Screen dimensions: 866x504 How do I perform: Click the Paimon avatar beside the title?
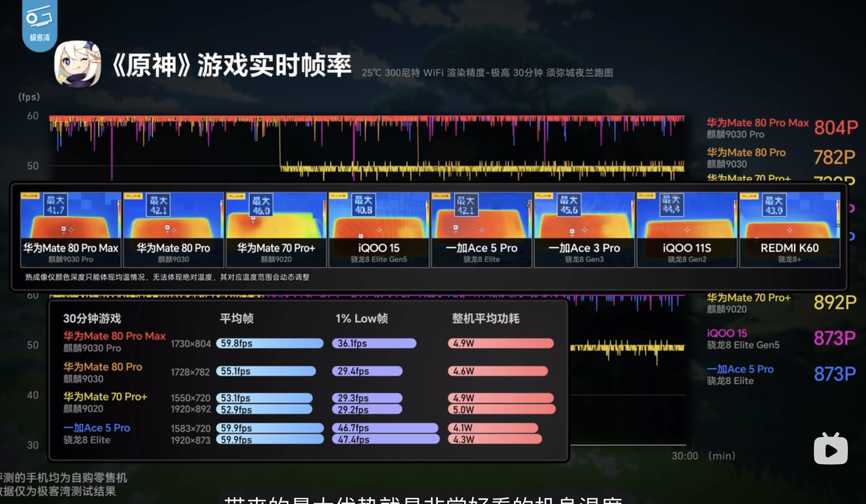[x=78, y=64]
